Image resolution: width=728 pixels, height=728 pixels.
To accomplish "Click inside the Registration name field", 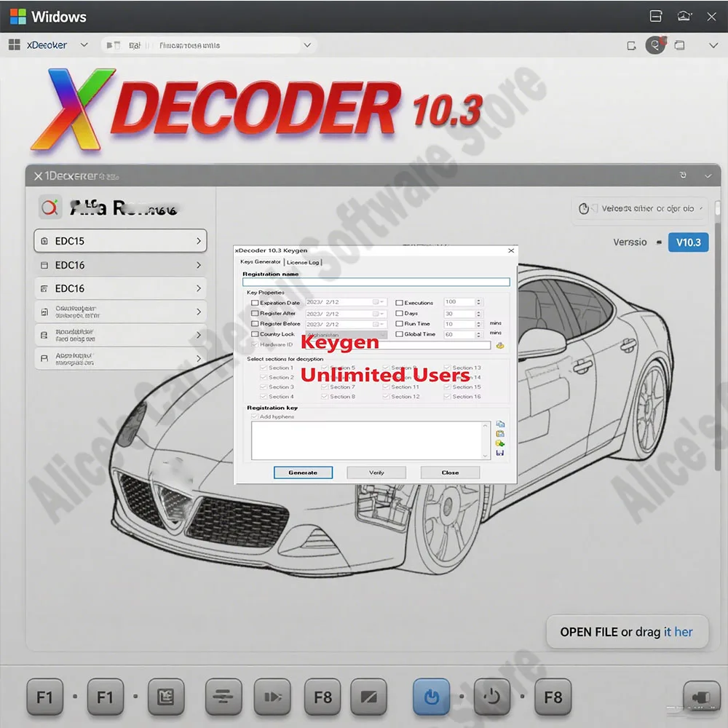I will pos(375,282).
